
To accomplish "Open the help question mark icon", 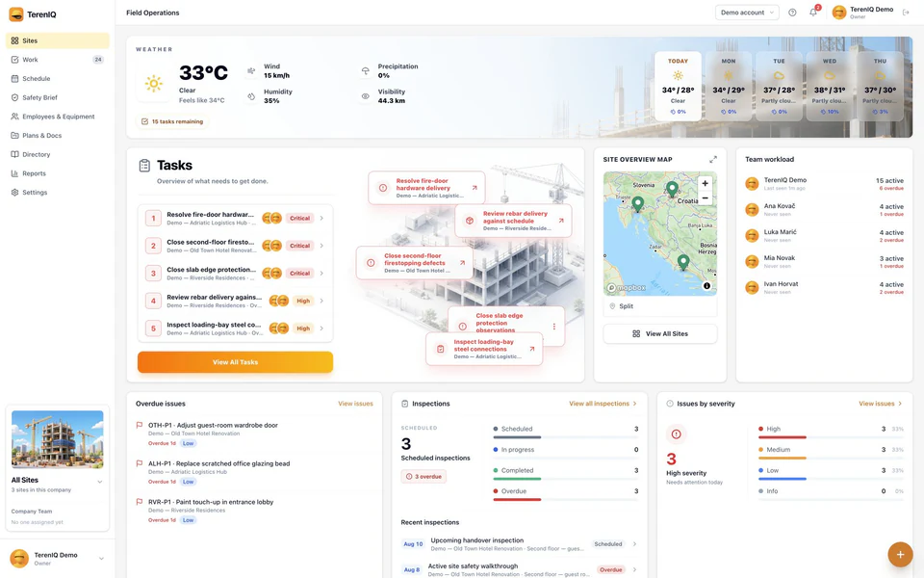I will pos(792,13).
